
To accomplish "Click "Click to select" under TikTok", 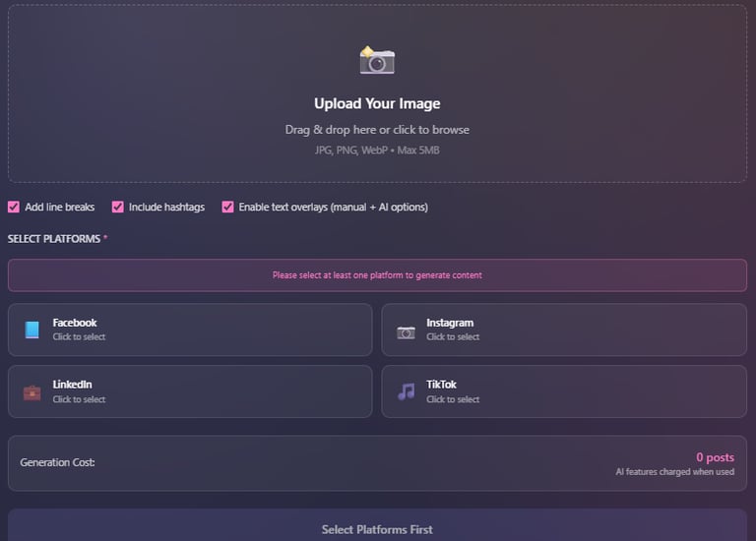I will click(453, 399).
